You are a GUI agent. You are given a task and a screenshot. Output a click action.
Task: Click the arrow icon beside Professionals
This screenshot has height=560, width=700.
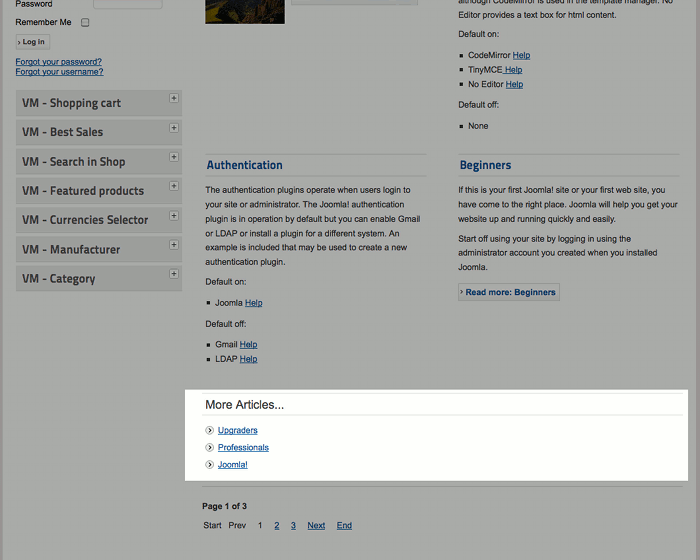pos(209,447)
